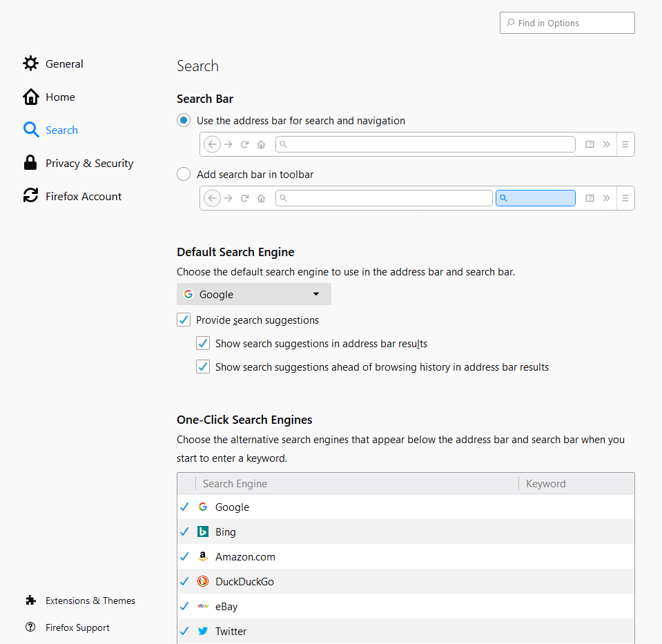Screen dimensions: 662x644
Task: Go to the General category
Action: click(64, 64)
